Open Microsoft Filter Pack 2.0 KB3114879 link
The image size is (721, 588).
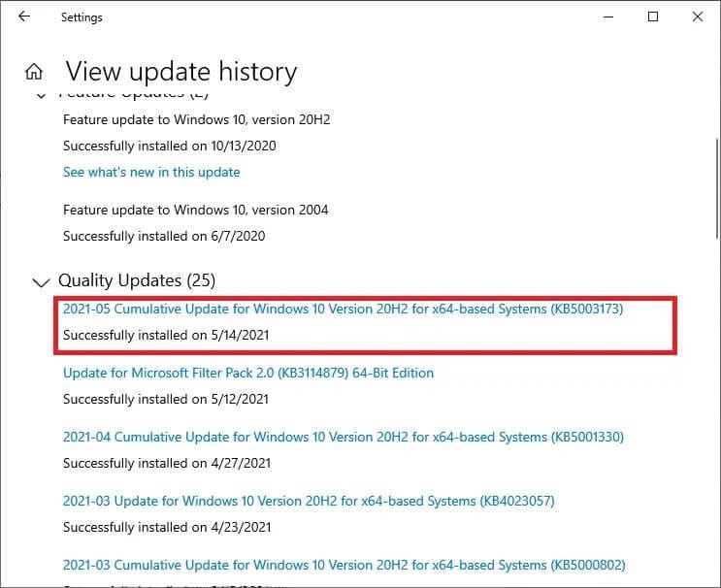click(x=248, y=373)
